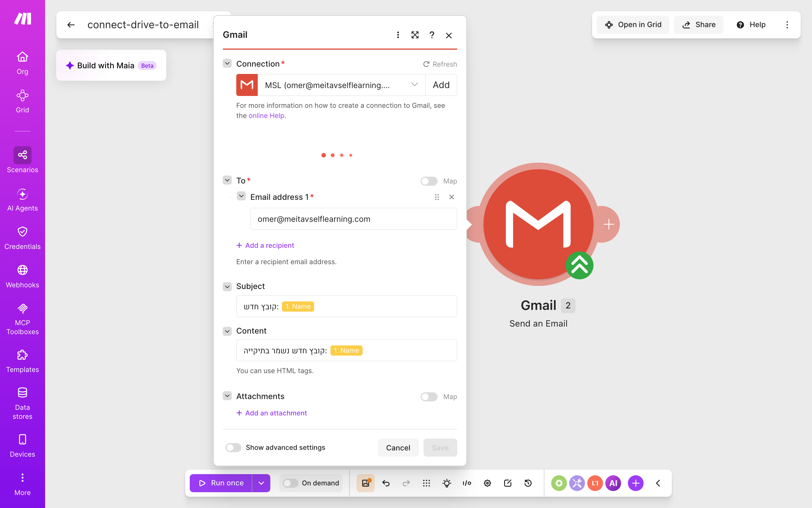Enable Show advanced settings
The image size is (812, 508).
click(233, 448)
